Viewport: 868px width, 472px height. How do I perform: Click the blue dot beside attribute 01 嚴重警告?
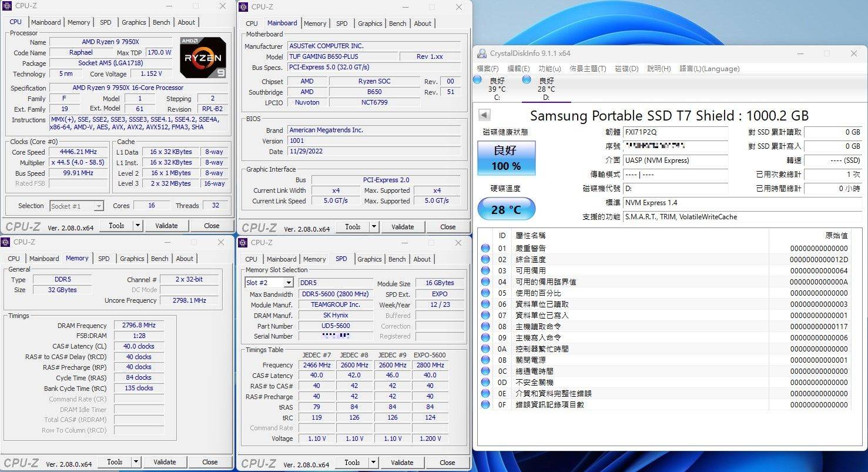[485, 247]
